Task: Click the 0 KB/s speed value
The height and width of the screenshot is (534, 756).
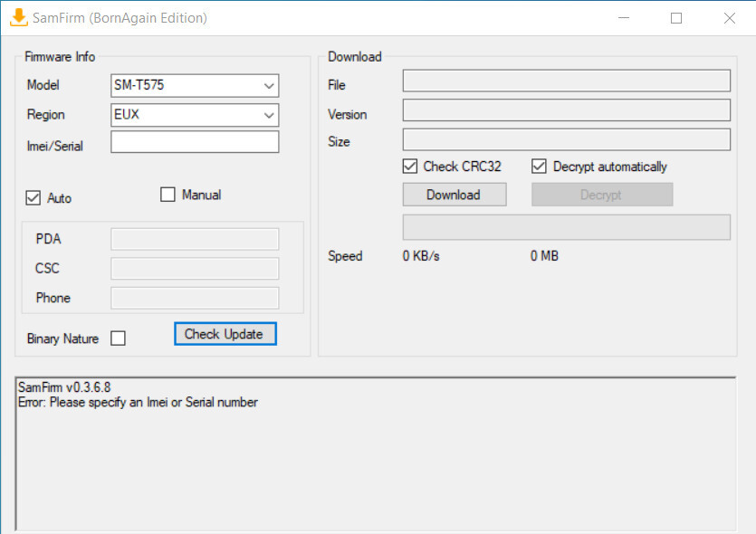Action: click(x=421, y=256)
